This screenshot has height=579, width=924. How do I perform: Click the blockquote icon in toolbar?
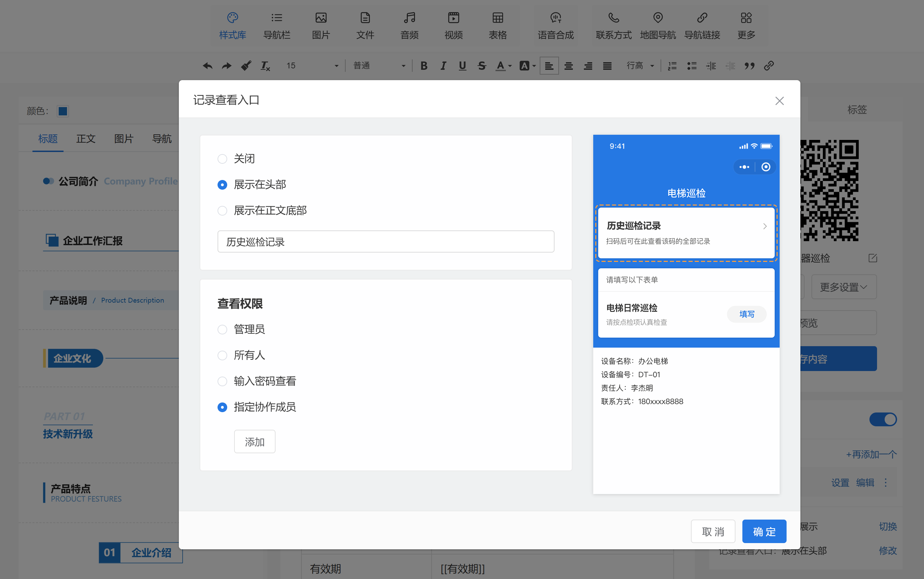(x=749, y=66)
